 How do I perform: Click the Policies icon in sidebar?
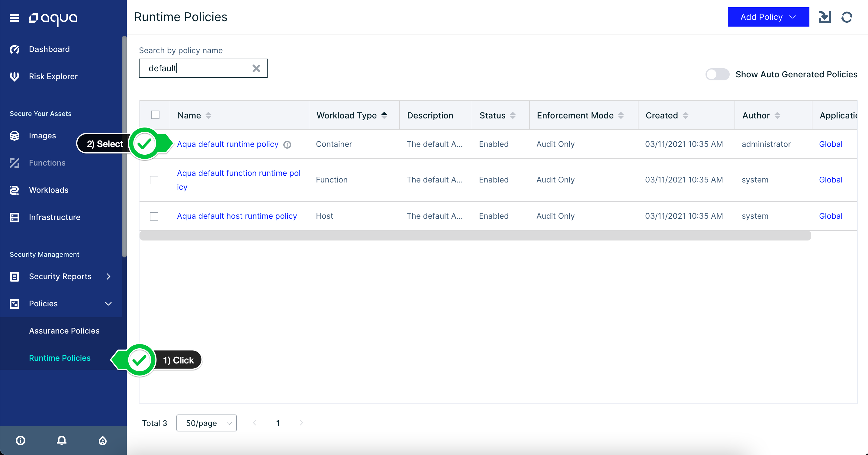pyautogui.click(x=14, y=304)
